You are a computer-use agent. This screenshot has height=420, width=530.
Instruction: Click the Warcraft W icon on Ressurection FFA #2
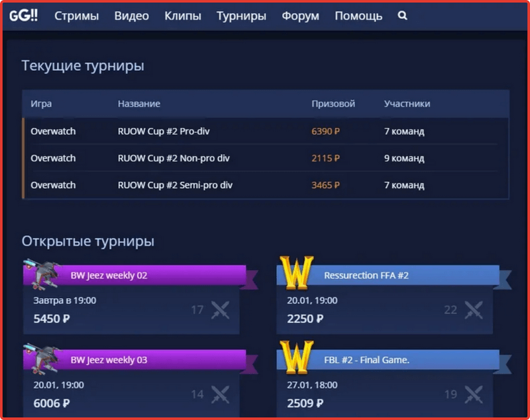[296, 273]
